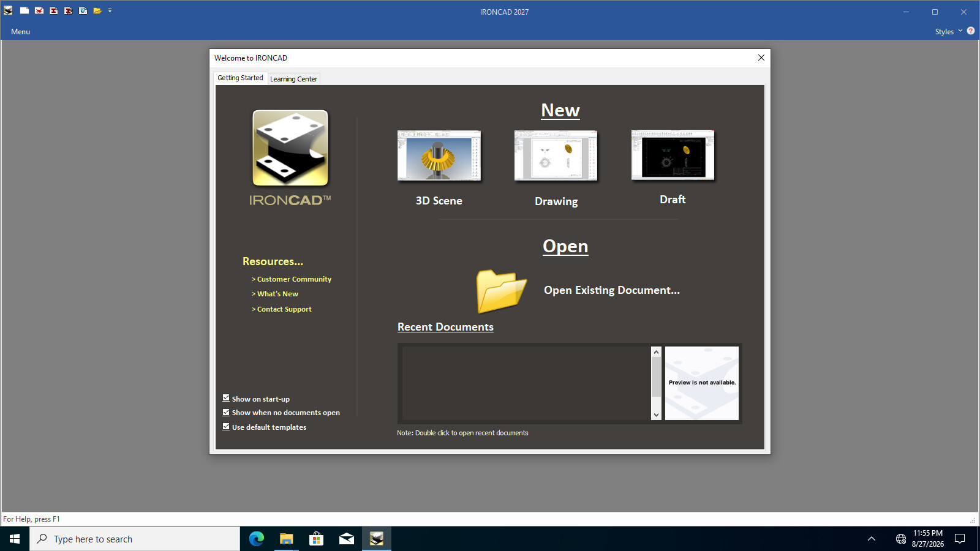Click Open Existing Document link
This screenshot has width=980, height=551.
click(x=612, y=290)
